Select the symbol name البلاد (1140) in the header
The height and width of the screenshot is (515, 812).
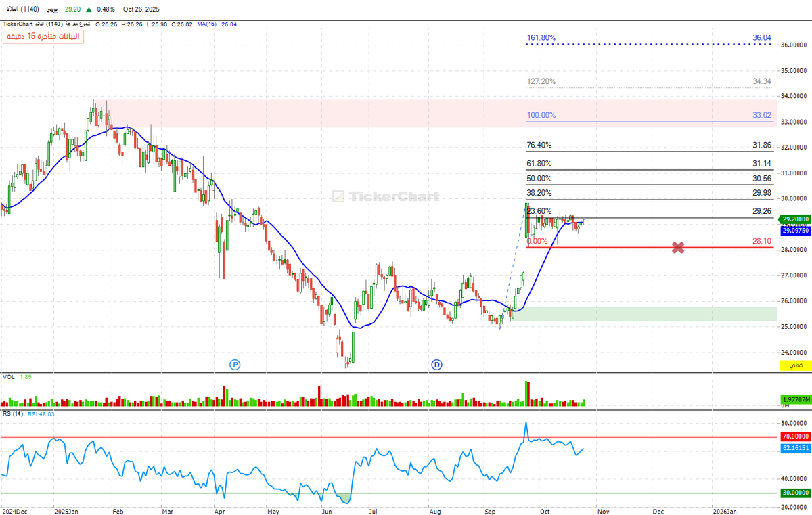point(21,10)
